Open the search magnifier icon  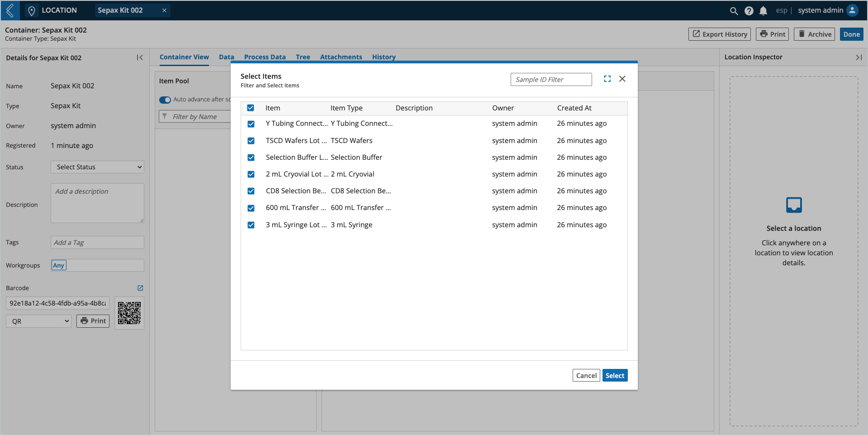click(x=734, y=11)
